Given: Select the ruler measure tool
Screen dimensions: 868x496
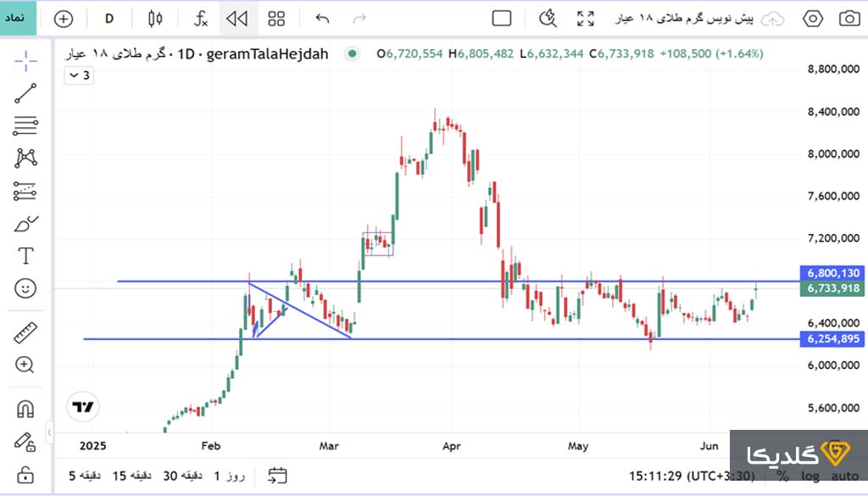Looking at the screenshot, I should pos(25,333).
